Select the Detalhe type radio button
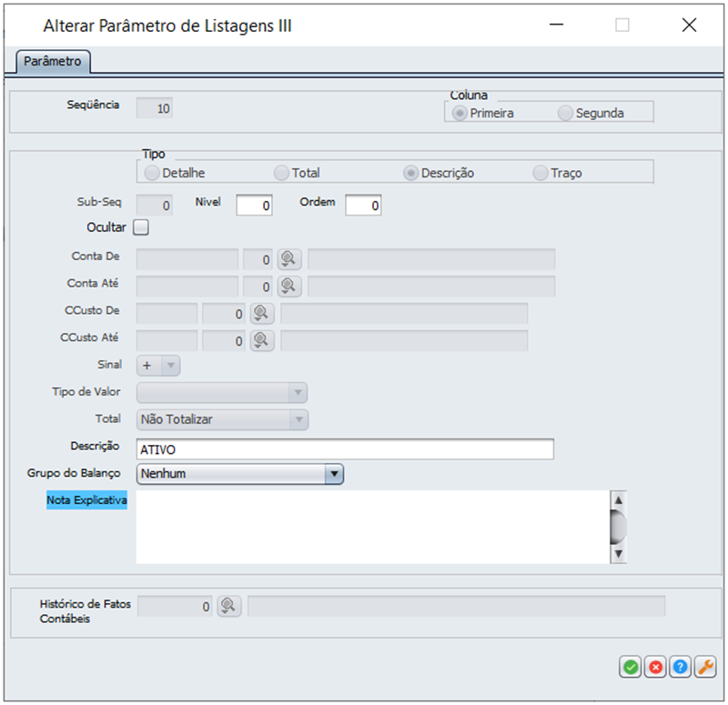This screenshot has height=705, width=728. click(x=152, y=173)
